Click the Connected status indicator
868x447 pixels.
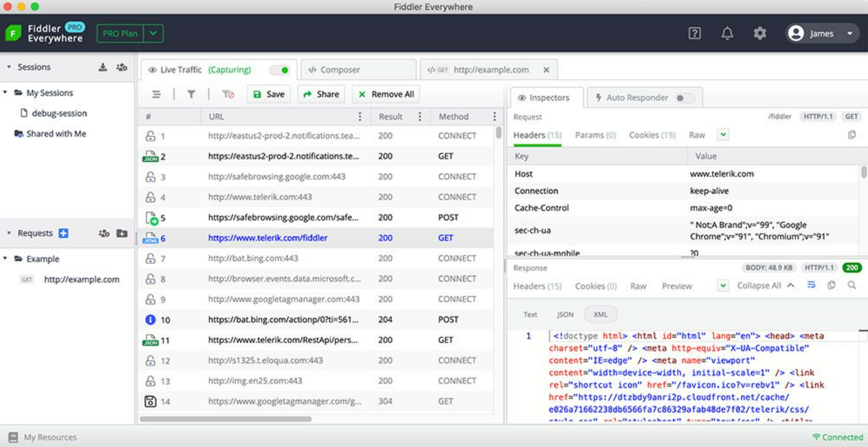click(x=838, y=437)
